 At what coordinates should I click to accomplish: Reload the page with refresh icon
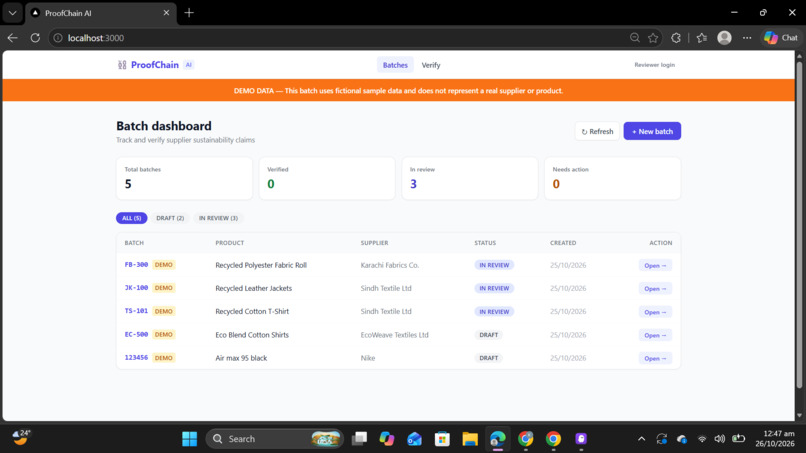point(35,38)
